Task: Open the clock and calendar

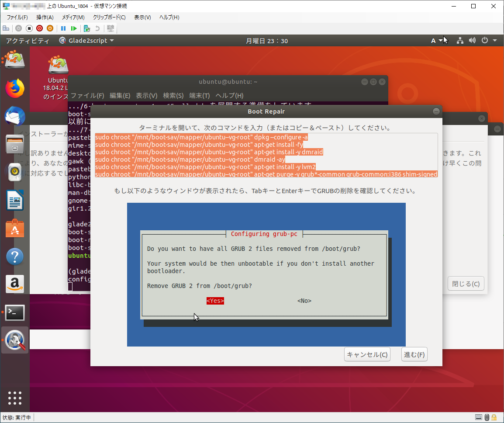Action: coord(267,41)
